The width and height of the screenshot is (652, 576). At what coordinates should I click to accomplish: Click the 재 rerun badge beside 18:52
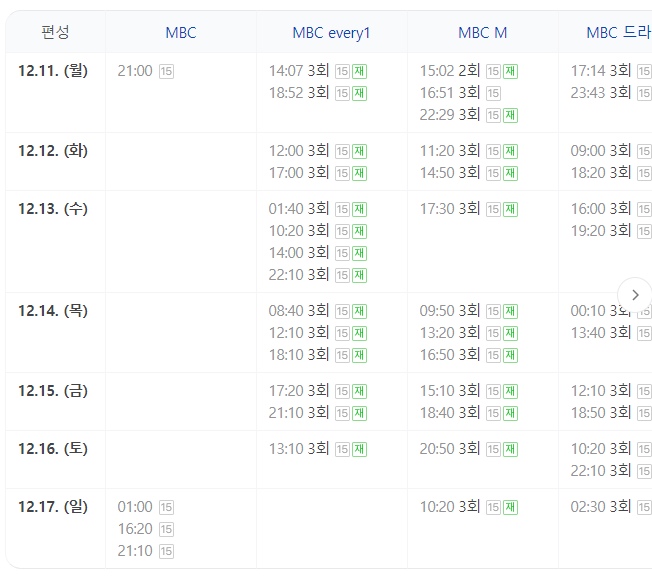pos(360,94)
